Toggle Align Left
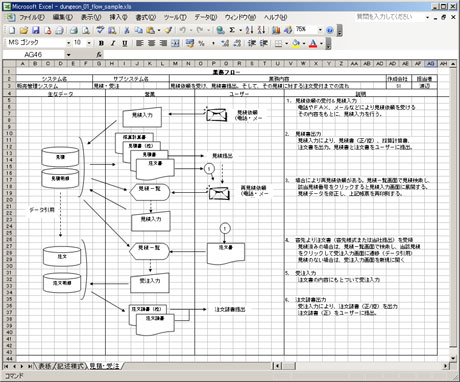Viewport: 460px width, 382px height. [x=140, y=43]
